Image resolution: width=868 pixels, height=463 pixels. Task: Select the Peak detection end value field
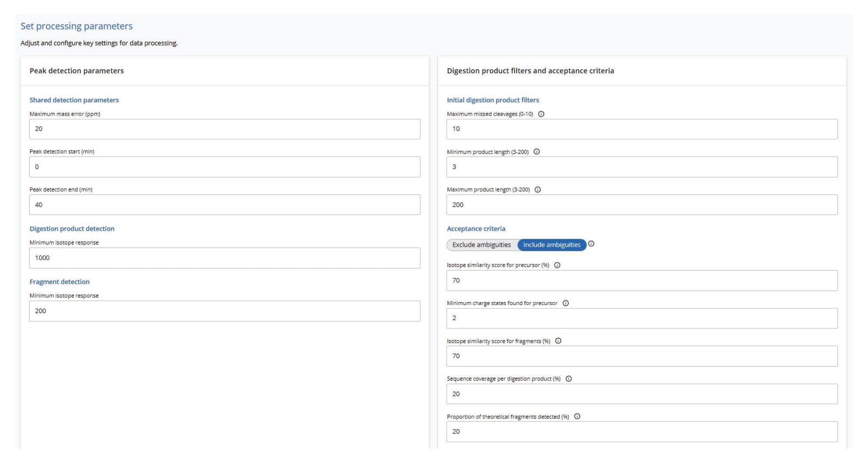[224, 204]
